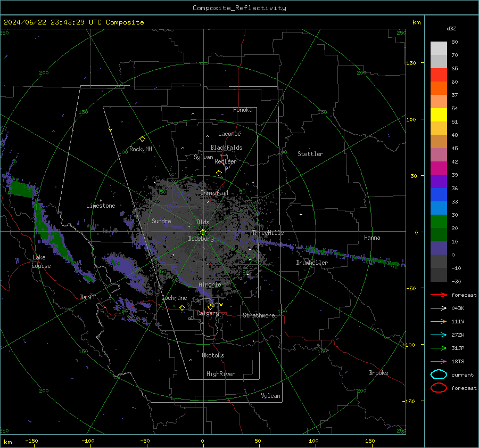Click the HighRiver city label

pyautogui.click(x=221, y=374)
